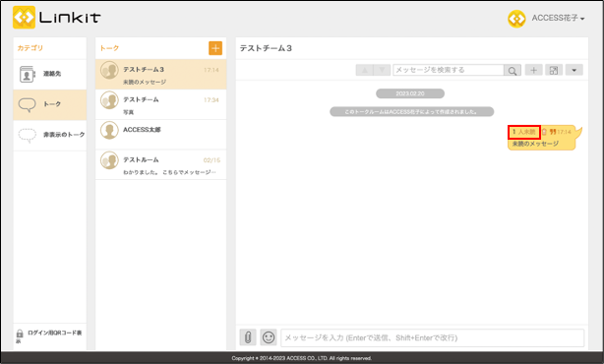Image resolution: width=604 pixels, height=364 pixels.
Task: Click the 1人未読 unread count label
Action: coord(524,132)
